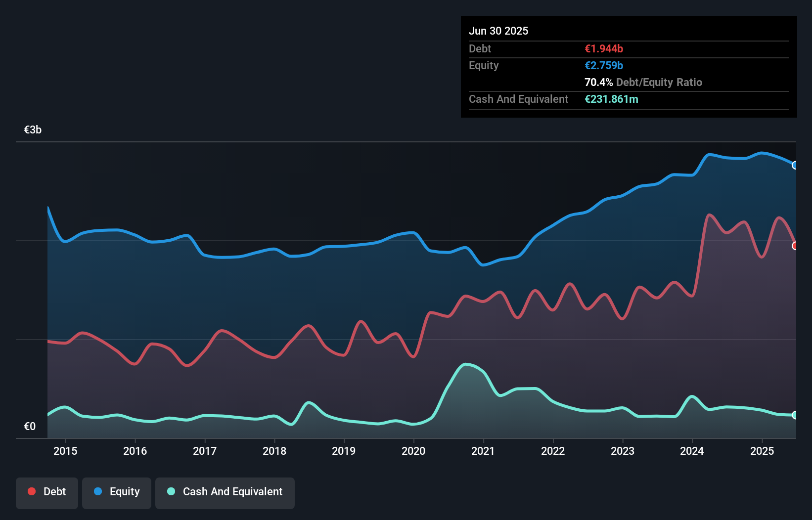Open the Debt/Equity Ratio row details
812x520 pixels.
point(643,82)
